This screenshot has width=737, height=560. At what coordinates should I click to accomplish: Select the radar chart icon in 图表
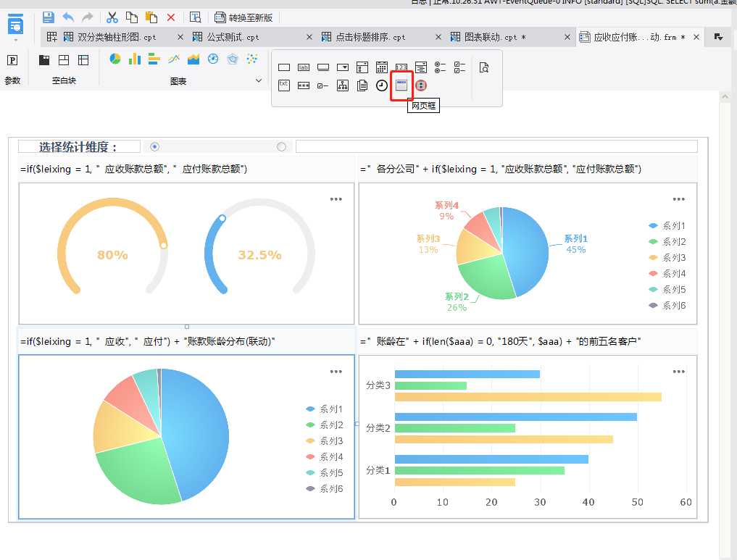(233, 59)
